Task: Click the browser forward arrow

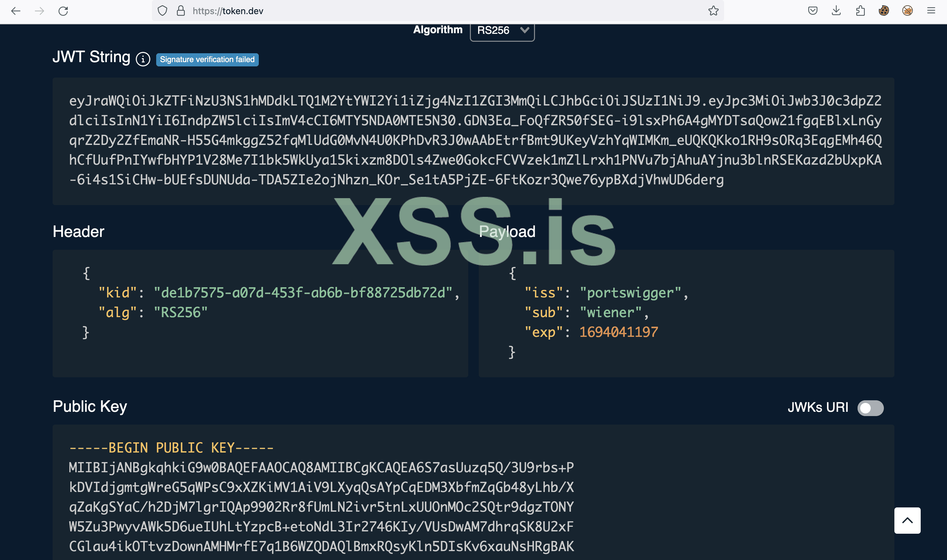Action: (x=40, y=11)
